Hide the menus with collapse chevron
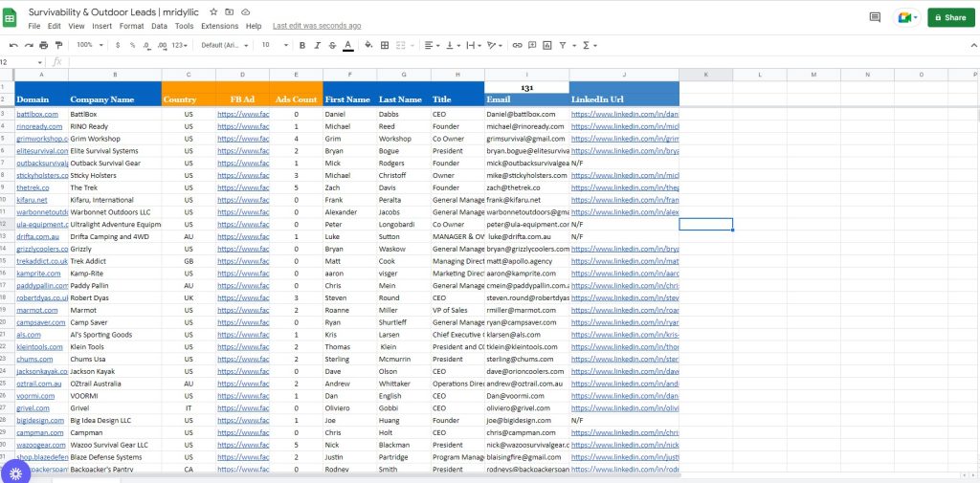 coord(973,45)
